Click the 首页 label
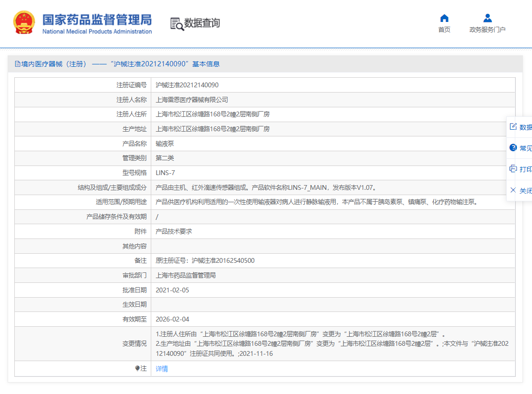The width and height of the screenshot is (532, 394). click(444, 30)
